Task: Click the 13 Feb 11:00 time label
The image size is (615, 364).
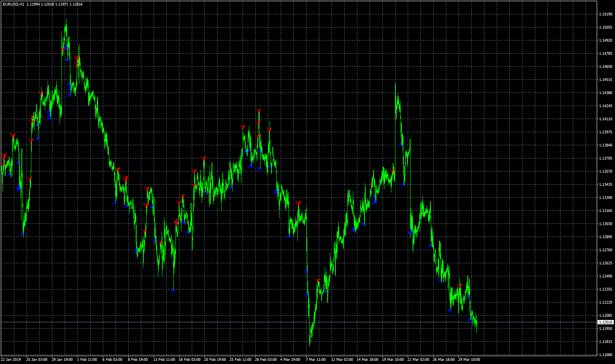Action: (x=164, y=360)
